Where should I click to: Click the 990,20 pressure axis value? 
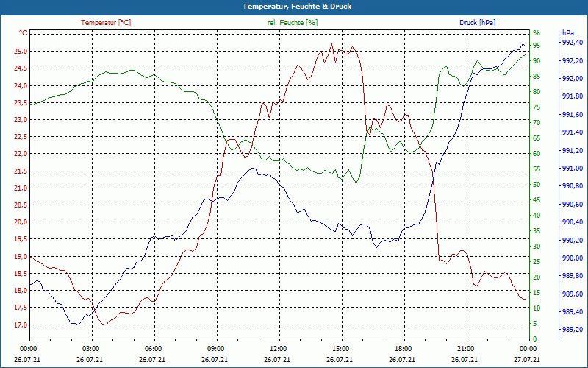573,241
